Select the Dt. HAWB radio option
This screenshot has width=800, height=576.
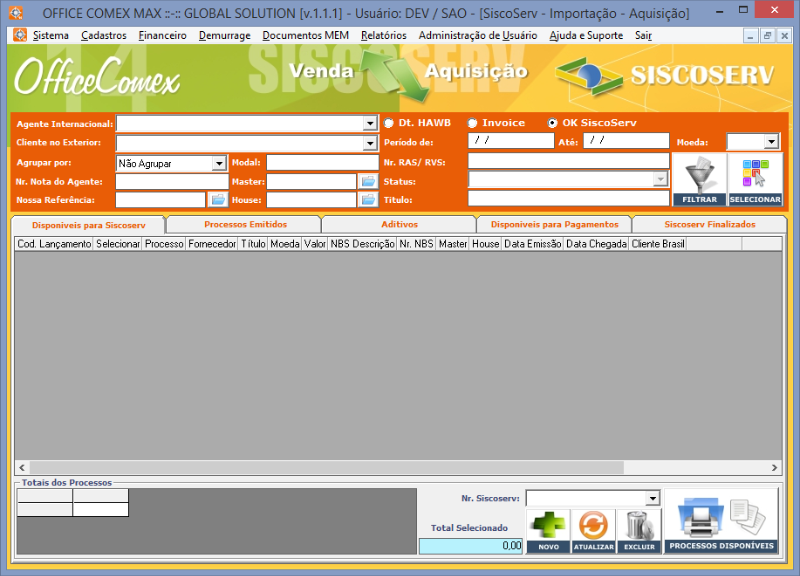(389, 123)
